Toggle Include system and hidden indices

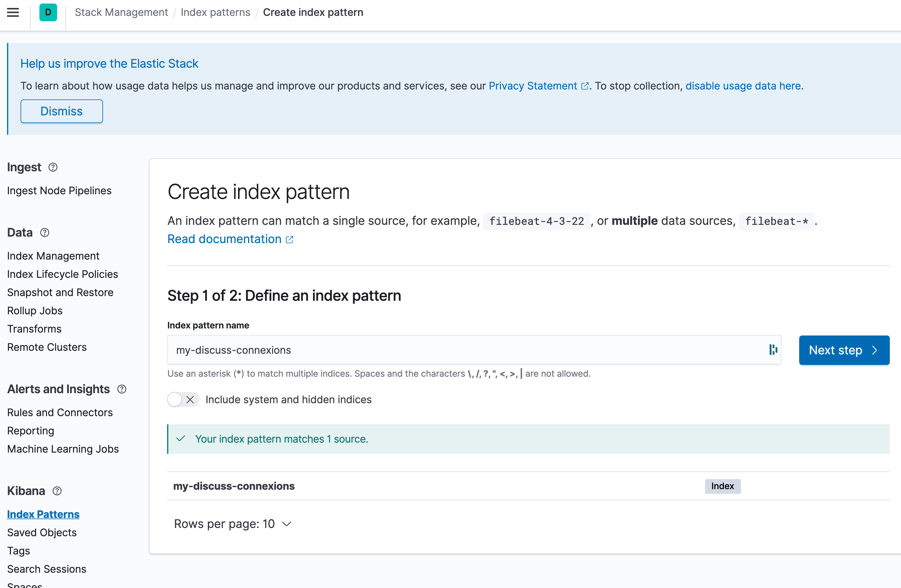(x=183, y=399)
